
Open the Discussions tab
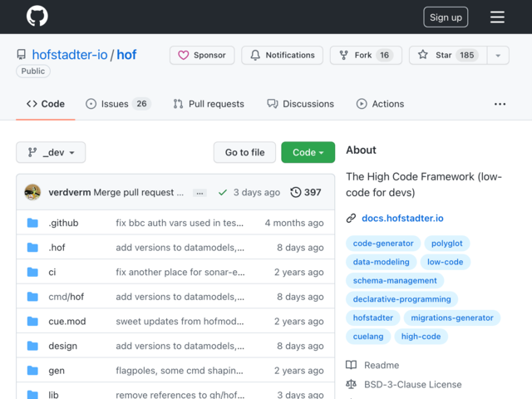[300, 104]
